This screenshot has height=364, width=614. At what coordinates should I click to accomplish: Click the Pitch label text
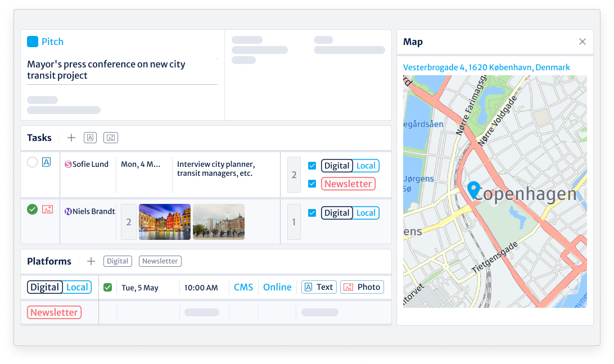(52, 42)
